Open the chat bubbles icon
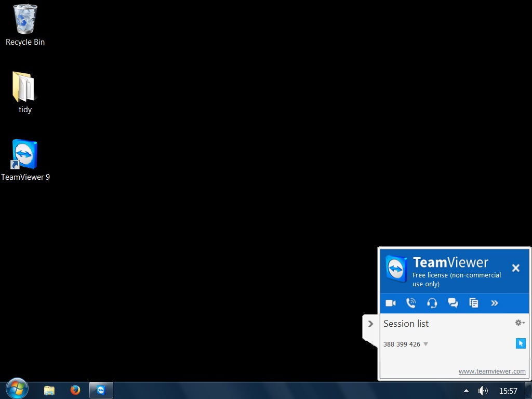 click(453, 303)
